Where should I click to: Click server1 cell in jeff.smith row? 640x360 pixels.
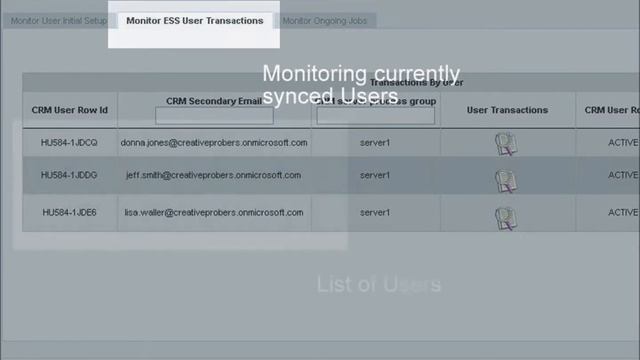[375, 176]
